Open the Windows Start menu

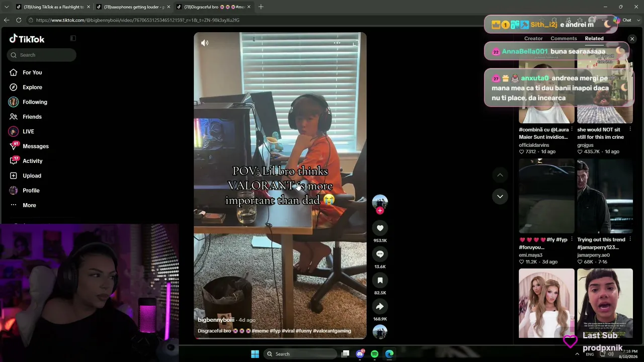(255, 354)
